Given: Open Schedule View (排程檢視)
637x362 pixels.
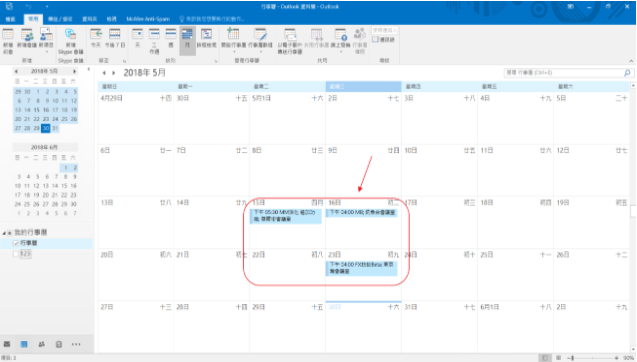Looking at the screenshot, I should point(206,39).
